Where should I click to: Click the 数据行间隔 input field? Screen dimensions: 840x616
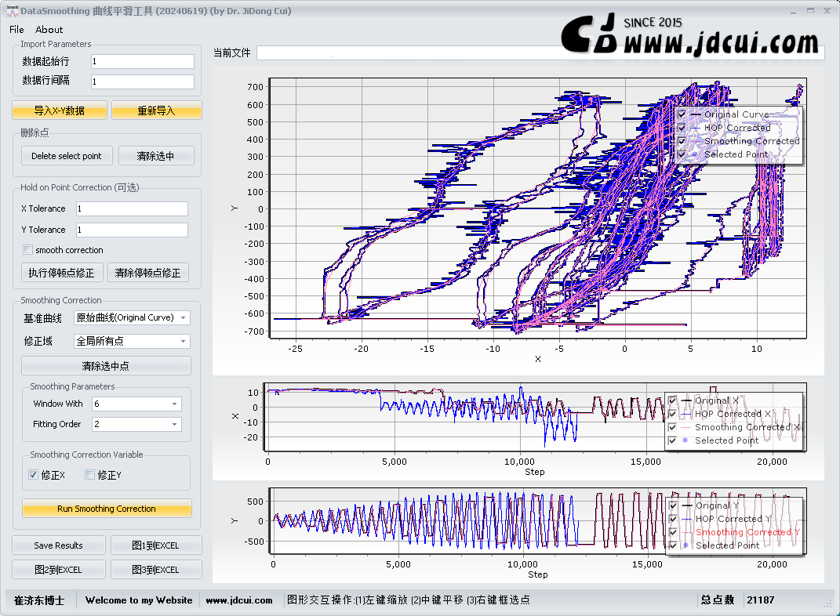click(143, 82)
